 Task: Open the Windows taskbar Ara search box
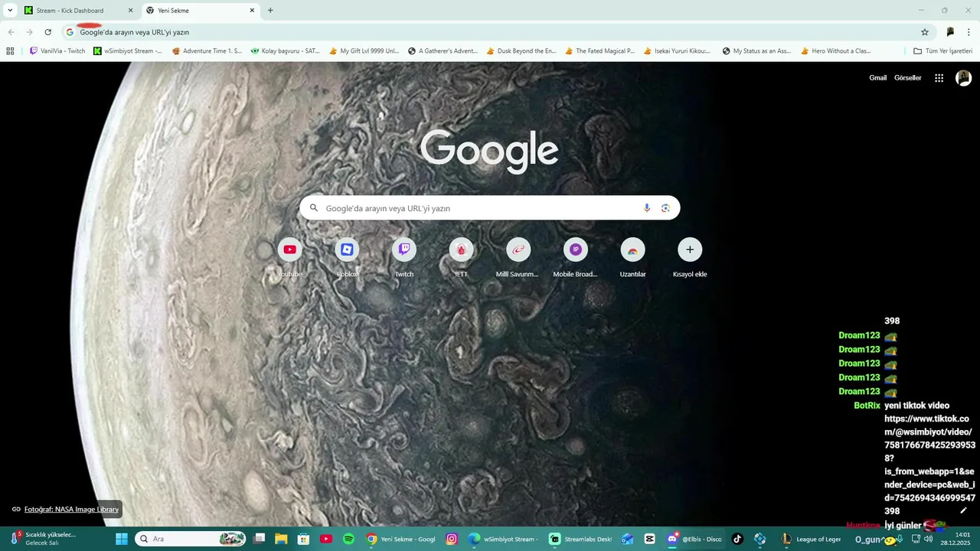(191, 539)
